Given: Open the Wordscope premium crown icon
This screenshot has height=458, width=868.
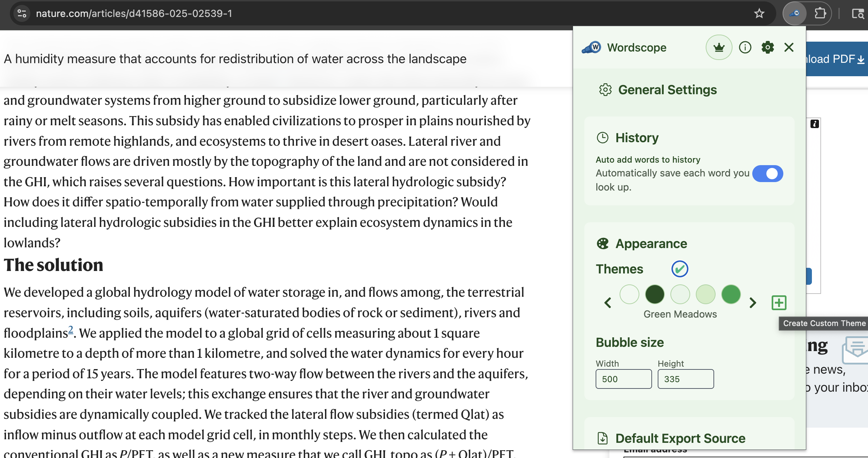Looking at the screenshot, I should coord(719,47).
